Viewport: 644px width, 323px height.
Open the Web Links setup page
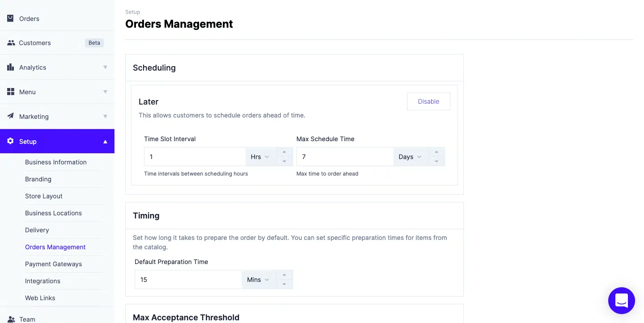[40, 298]
